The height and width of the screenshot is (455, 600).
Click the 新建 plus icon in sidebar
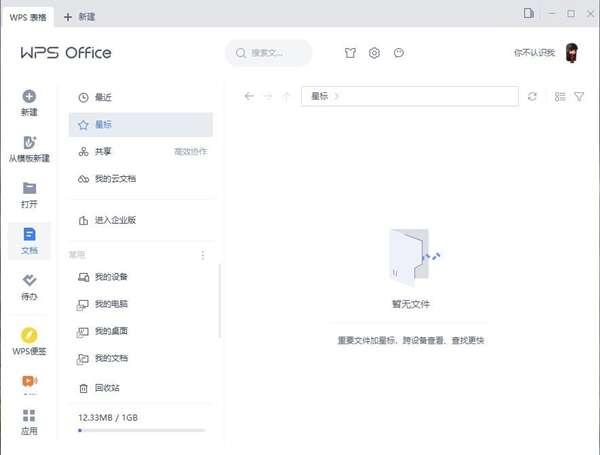(x=29, y=97)
